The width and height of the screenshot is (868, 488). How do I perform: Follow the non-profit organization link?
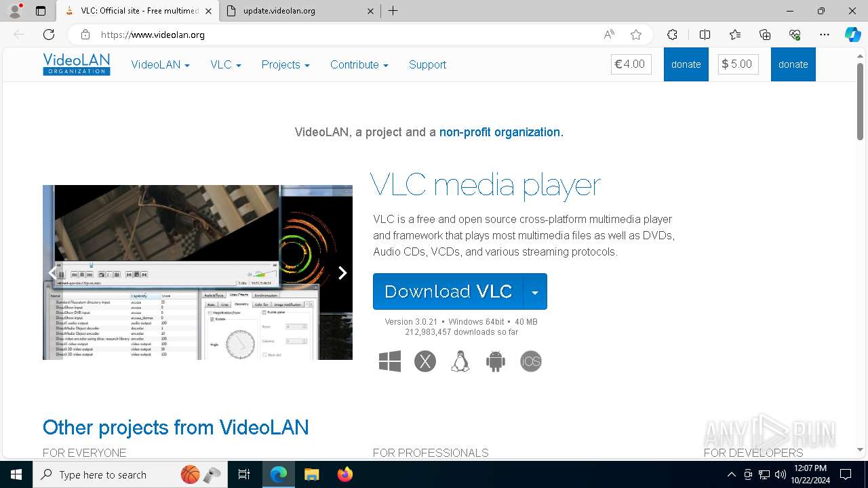501,132
